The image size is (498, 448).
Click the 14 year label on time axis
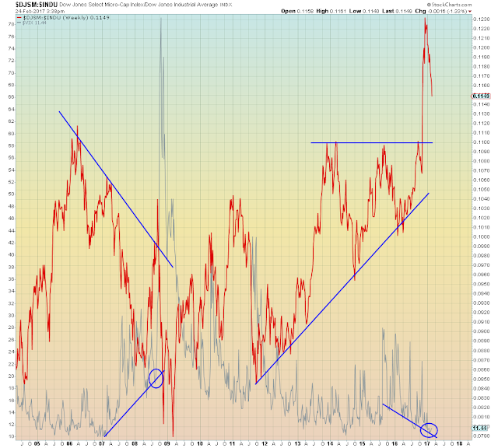click(x=330, y=444)
